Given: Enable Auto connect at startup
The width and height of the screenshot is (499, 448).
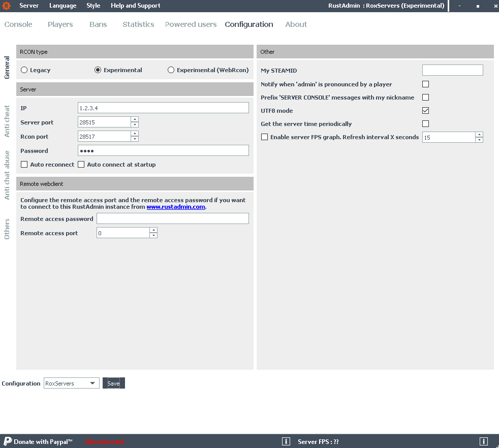Looking at the screenshot, I should pyautogui.click(x=81, y=165).
